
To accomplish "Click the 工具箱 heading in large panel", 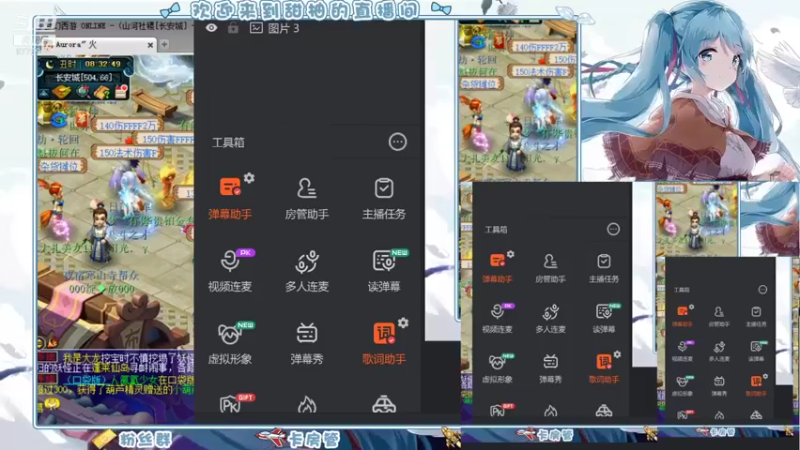I will click(x=228, y=142).
